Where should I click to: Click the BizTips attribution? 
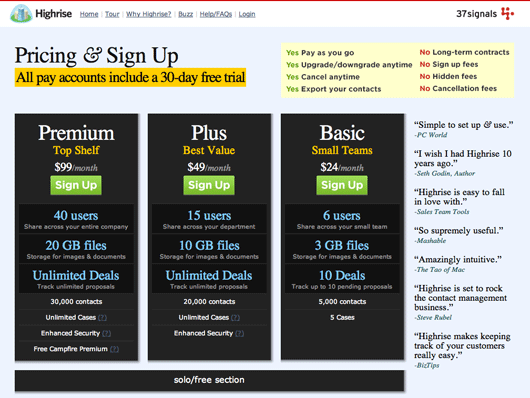pos(427,366)
